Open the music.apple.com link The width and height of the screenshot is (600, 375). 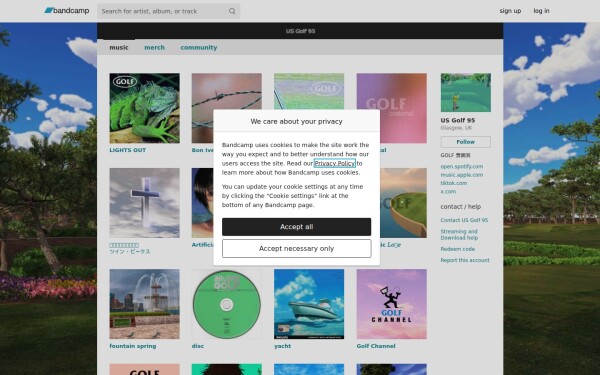point(461,175)
